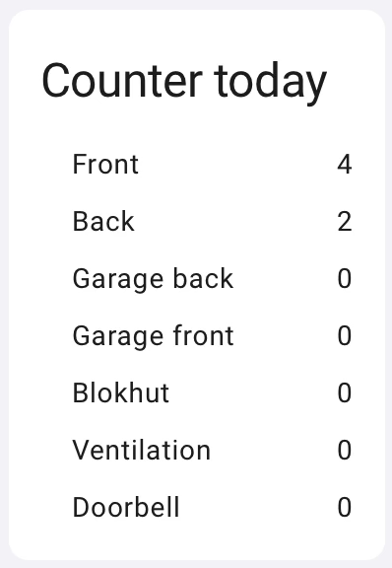The height and width of the screenshot is (568, 392).
Task: Click the Back count value 2
Action: 345,222
